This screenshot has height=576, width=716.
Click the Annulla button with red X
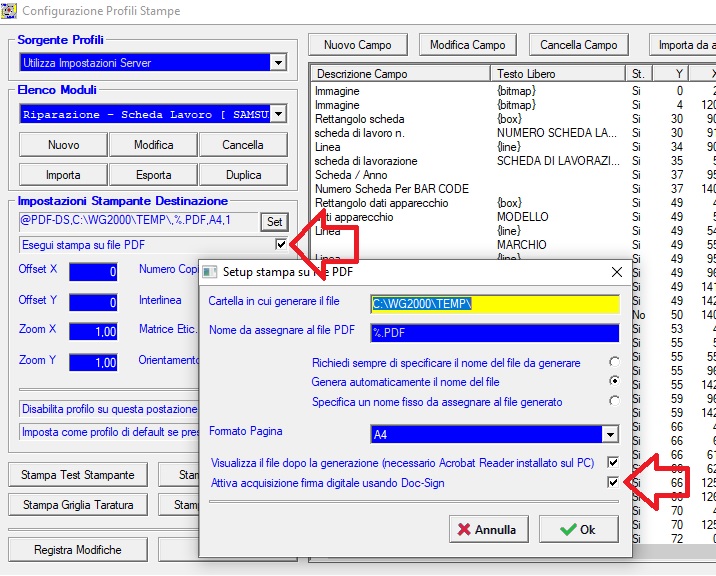point(488,529)
